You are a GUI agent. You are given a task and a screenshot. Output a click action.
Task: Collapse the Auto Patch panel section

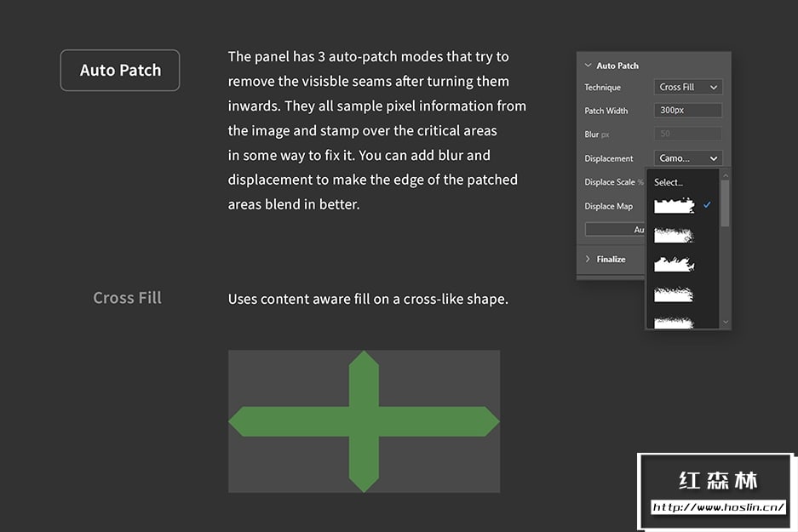(x=588, y=65)
